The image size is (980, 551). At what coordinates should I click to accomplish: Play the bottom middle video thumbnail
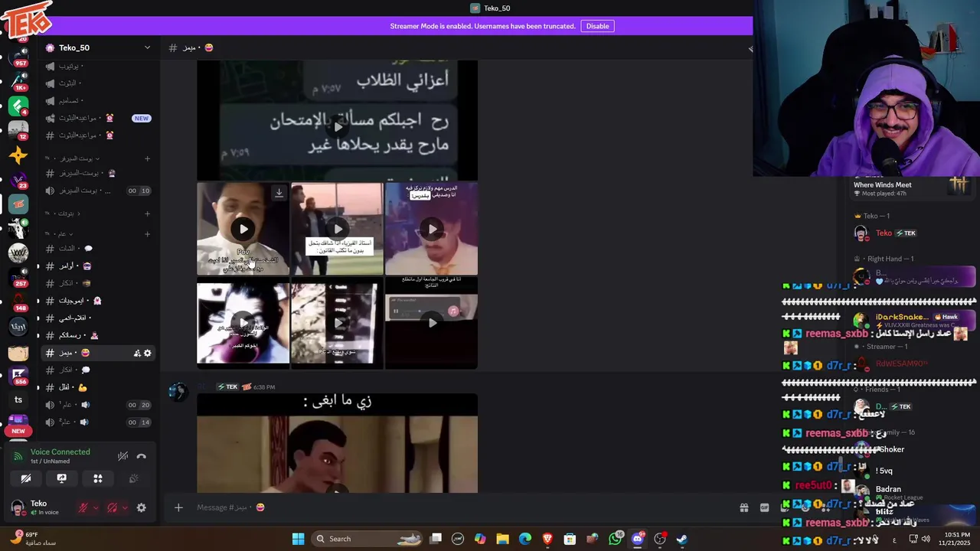click(x=338, y=323)
